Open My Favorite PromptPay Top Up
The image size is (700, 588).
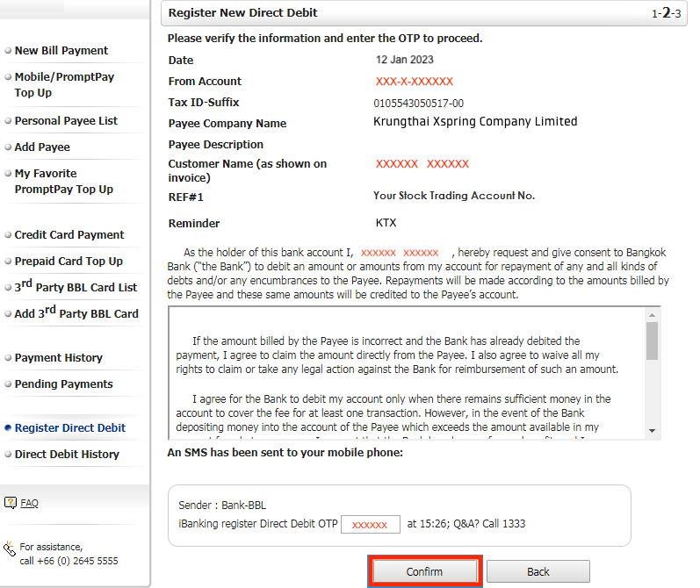(64, 182)
